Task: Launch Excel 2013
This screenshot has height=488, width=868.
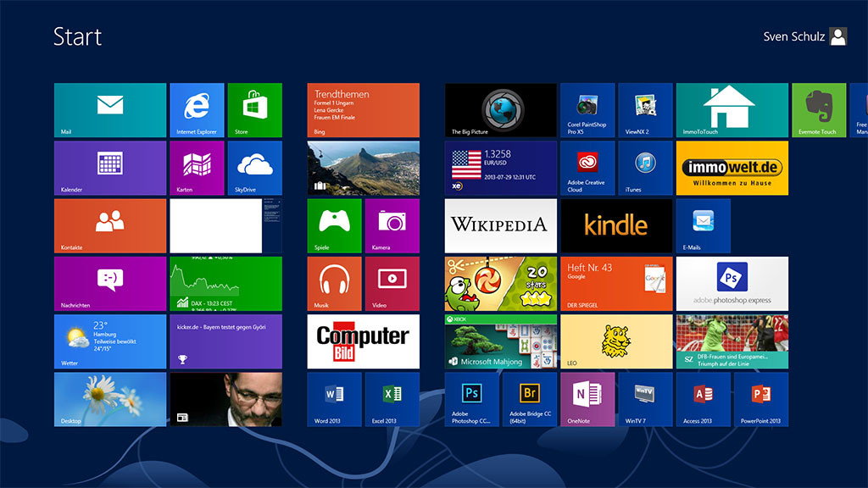Action: coord(392,400)
